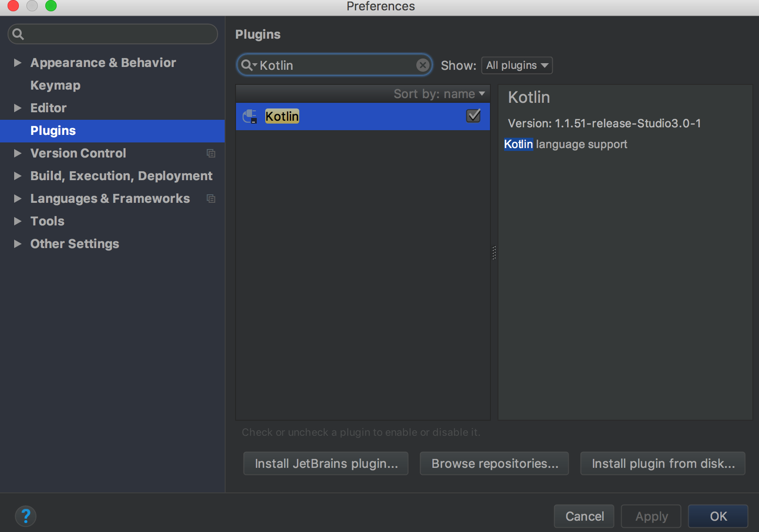Open Editor settings category
The width and height of the screenshot is (759, 532).
48,108
